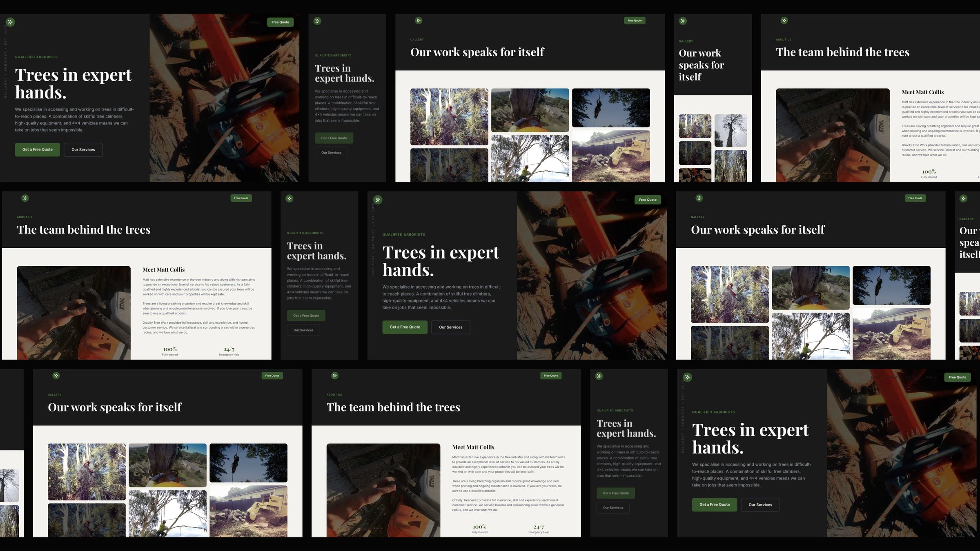Click the logo icon in top-row mobile hero mockup
Viewport: 980px width, 551px height.
(317, 21)
